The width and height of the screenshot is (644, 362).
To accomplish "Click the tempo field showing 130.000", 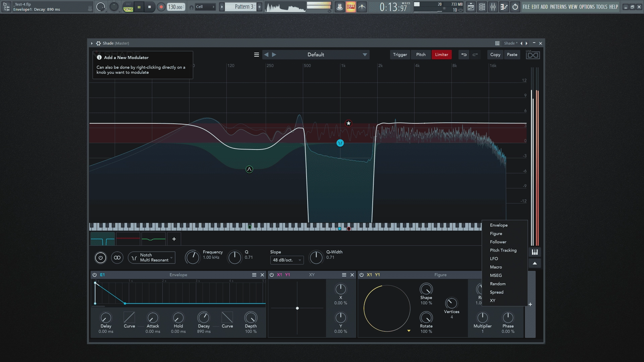I will 176,7.
